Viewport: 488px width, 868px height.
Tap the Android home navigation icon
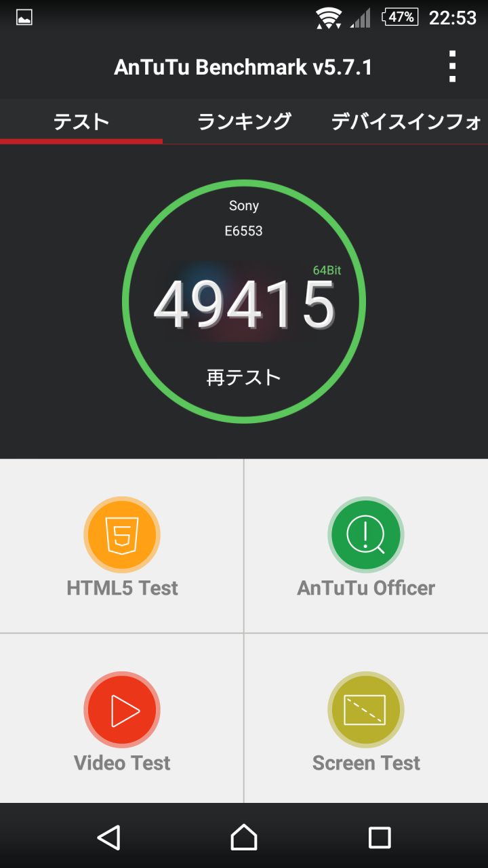244,837
